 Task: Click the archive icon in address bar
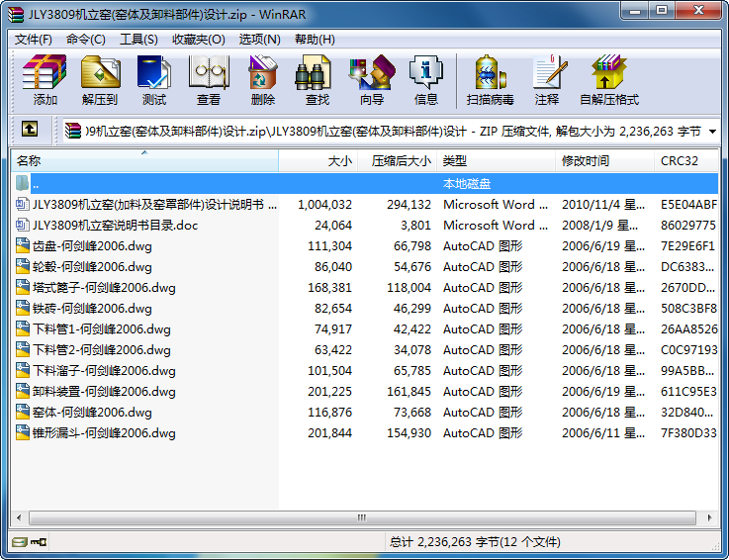pyautogui.click(x=72, y=131)
